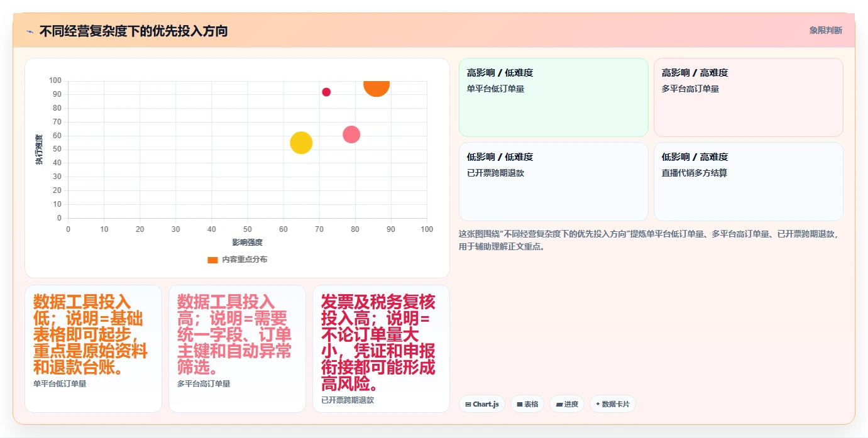Open the orange 数据工具投入低 data card

(x=93, y=349)
